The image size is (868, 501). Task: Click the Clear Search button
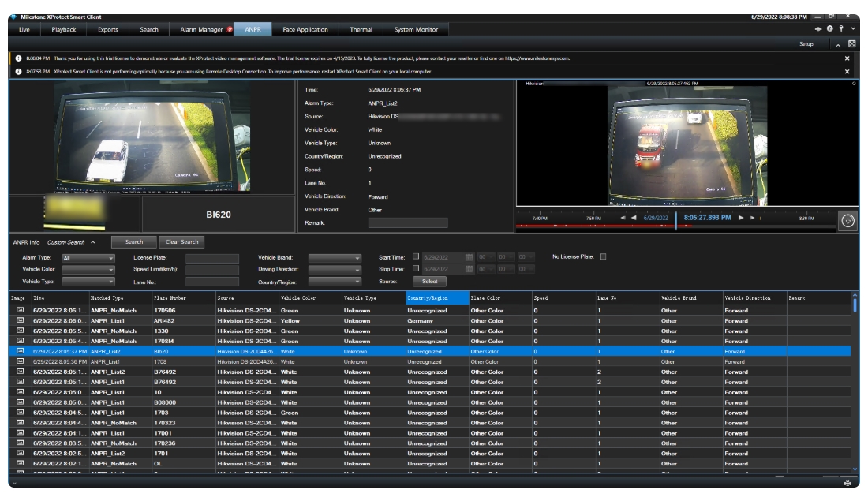click(x=182, y=242)
